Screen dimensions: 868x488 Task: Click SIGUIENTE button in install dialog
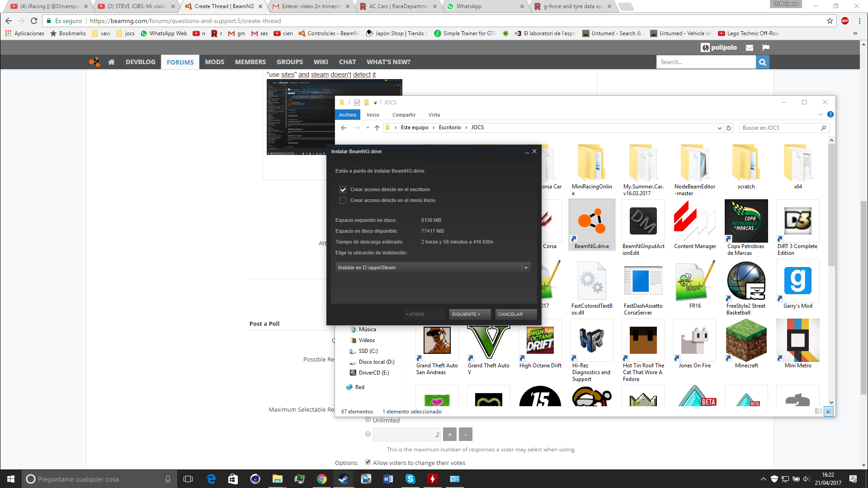click(470, 314)
